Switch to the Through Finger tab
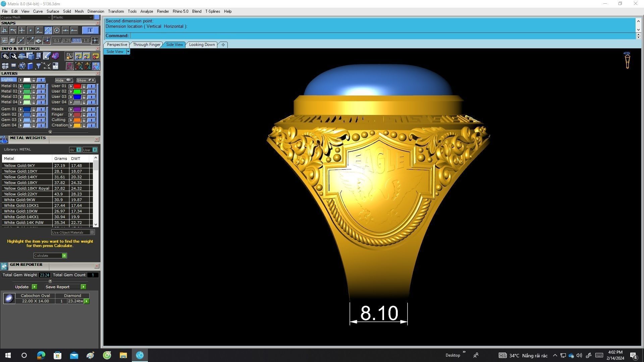The width and height of the screenshot is (644, 362). point(147,45)
